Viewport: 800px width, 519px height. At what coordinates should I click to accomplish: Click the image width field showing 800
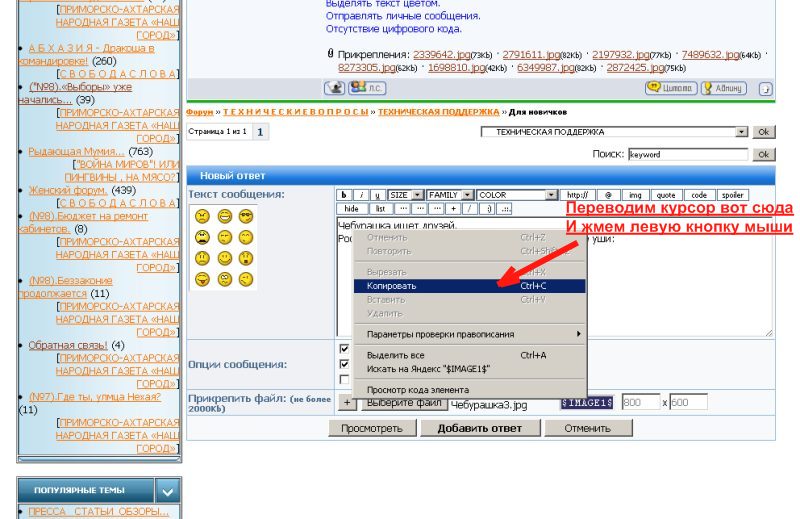tap(641, 403)
